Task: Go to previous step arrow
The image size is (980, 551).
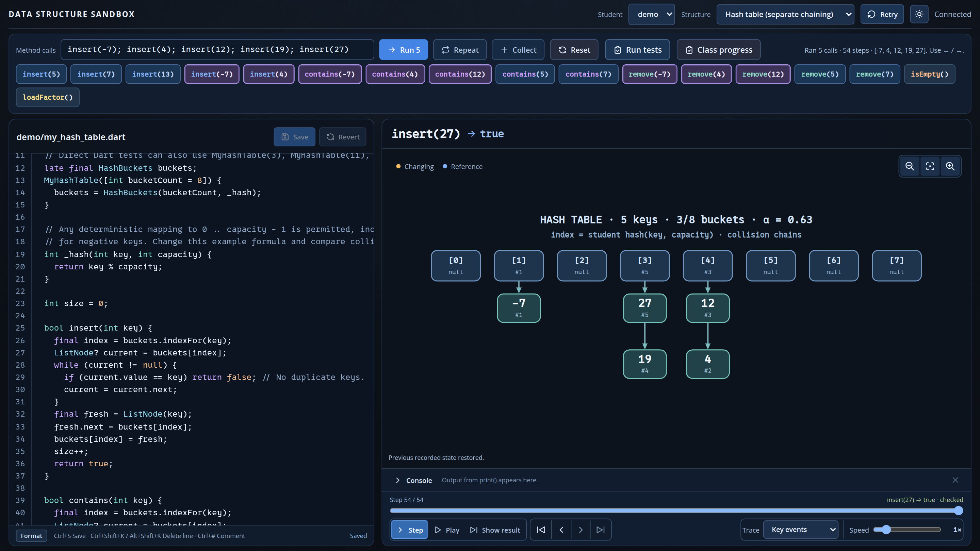Action: (x=561, y=530)
